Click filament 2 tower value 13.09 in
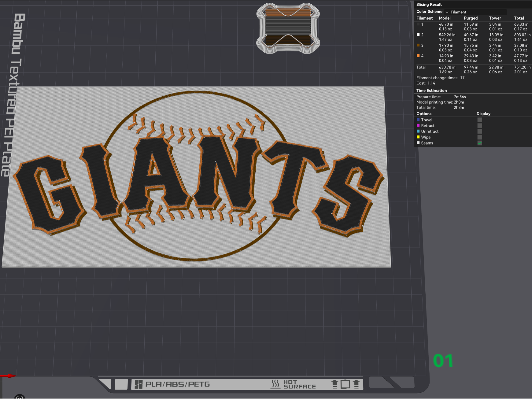Image resolution: width=532 pixels, height=399 pixels. [496, 35]
